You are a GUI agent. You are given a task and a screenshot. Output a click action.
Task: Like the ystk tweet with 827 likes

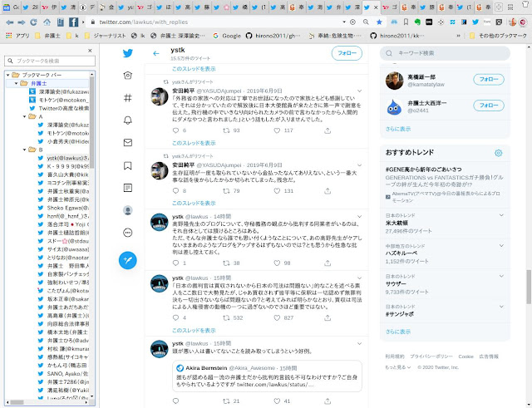pyautogui.click(x=277, y=317)
